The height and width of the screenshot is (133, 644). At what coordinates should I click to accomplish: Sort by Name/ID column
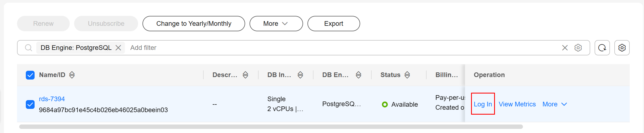coord(72,75)
